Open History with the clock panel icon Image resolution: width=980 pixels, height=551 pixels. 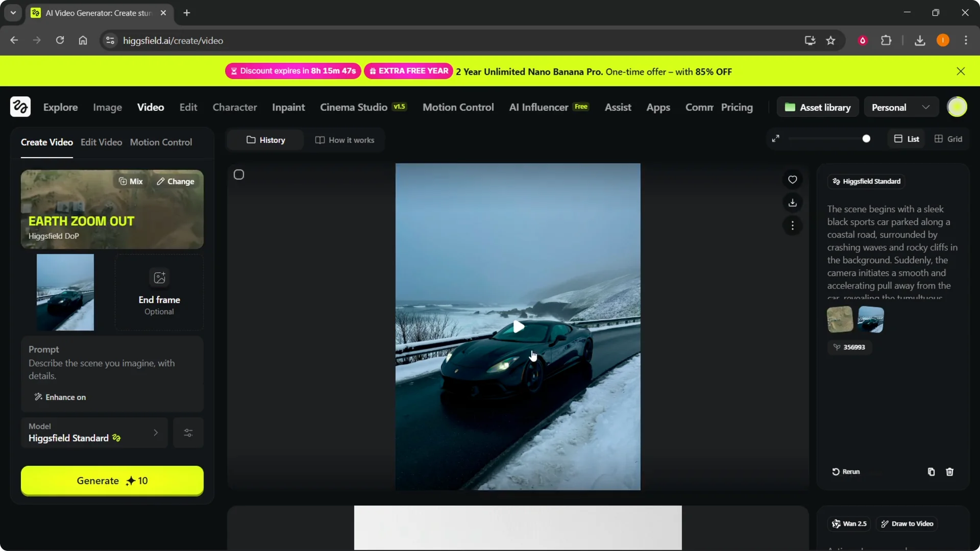(265, 140)
